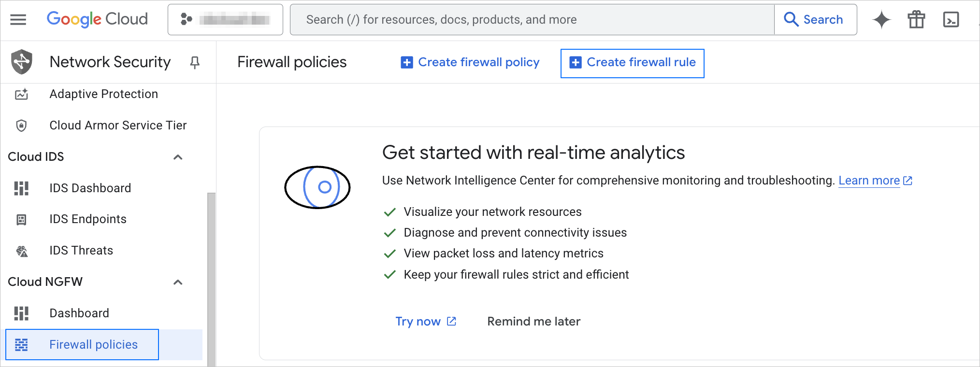Click Create firewall rule button

tap(633, 63)
